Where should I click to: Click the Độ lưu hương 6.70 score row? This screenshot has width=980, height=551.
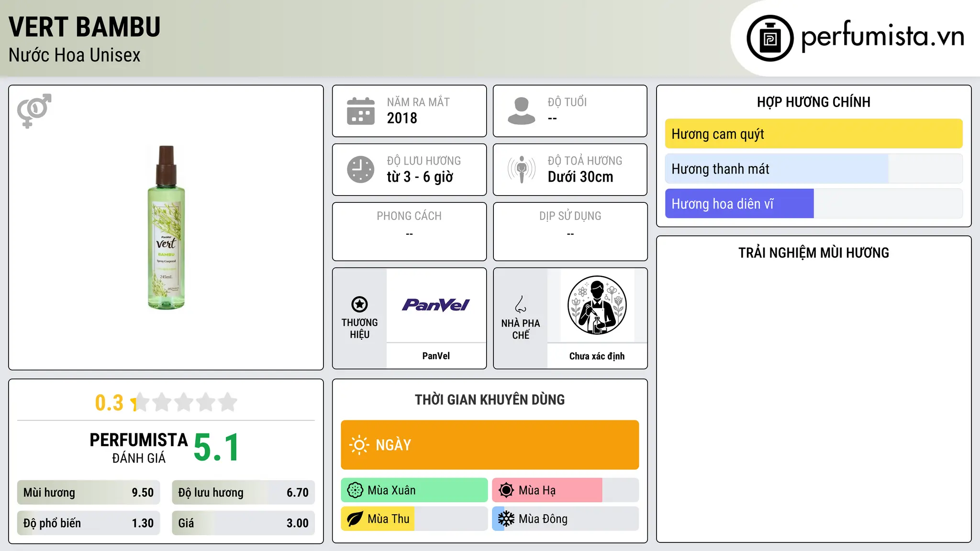click(x=243, y=493)
